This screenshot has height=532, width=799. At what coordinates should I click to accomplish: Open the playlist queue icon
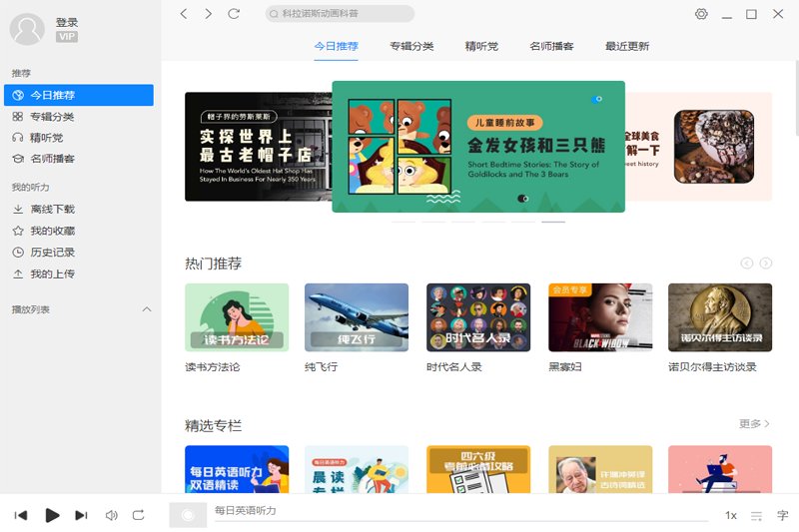click(x=757, y=516)
